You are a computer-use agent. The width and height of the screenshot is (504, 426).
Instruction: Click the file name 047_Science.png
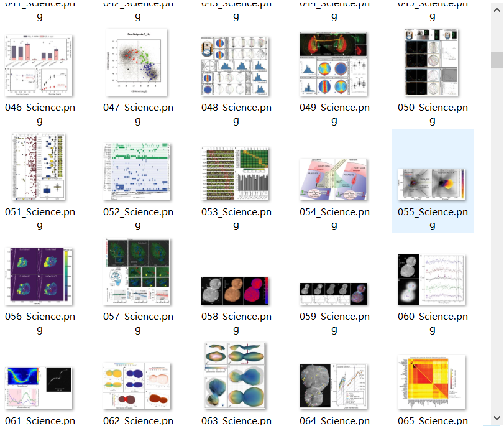[x=138, y=114]
